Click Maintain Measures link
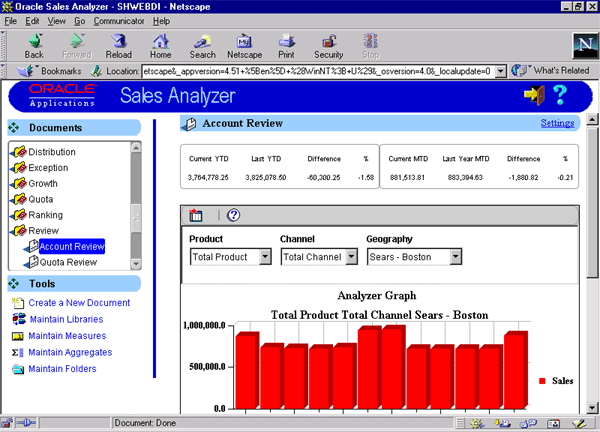The width and height of the screenshot is (600, 432). (67, 336)
